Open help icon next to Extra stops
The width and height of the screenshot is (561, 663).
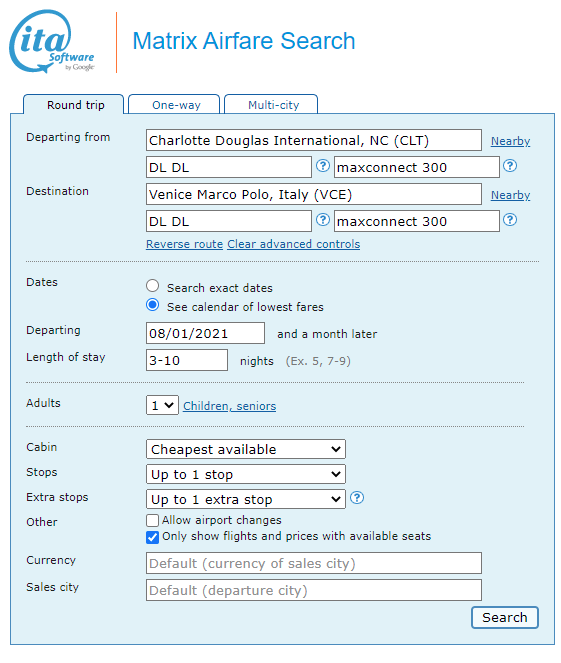pyautogui.click(x=357, y=498)
